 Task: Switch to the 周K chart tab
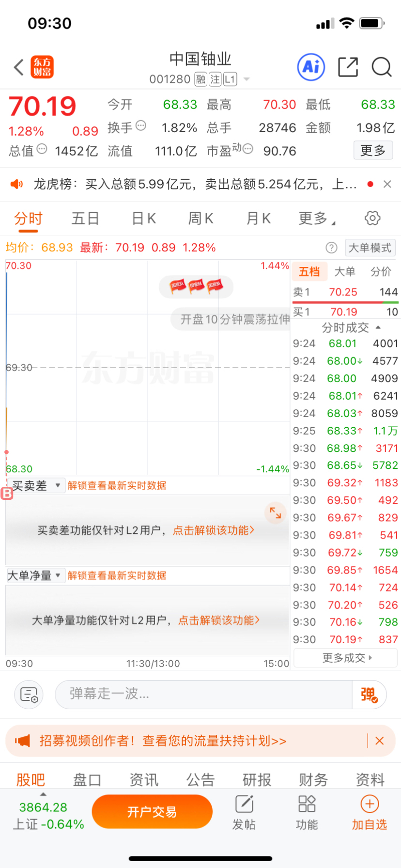click(201, 218)
